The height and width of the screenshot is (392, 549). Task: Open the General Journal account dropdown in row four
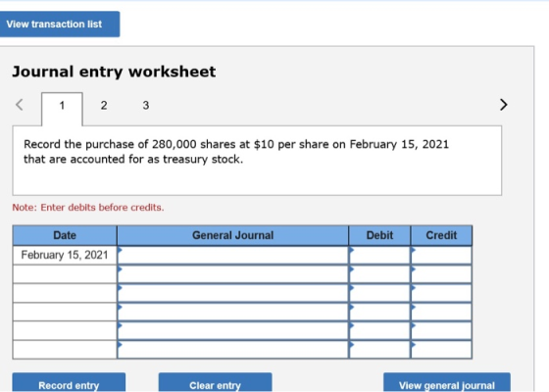[233, 312]
